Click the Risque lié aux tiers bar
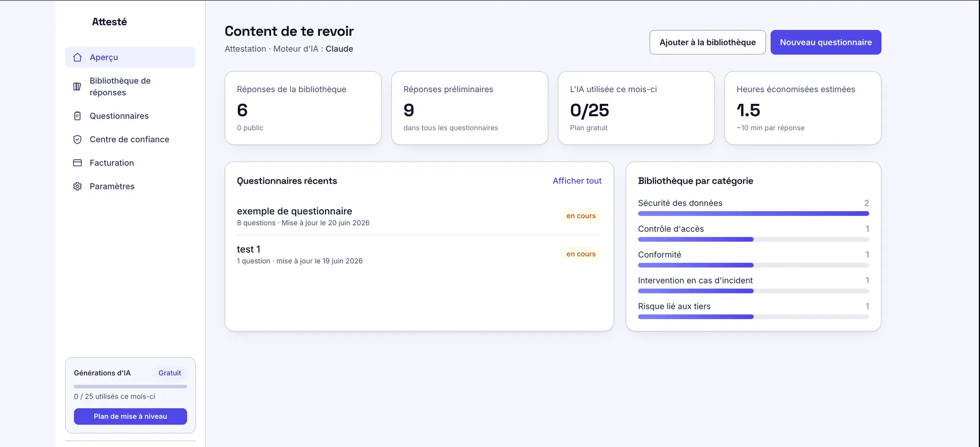980x447 pixels. pyautogui.click(x=753, y=317)
